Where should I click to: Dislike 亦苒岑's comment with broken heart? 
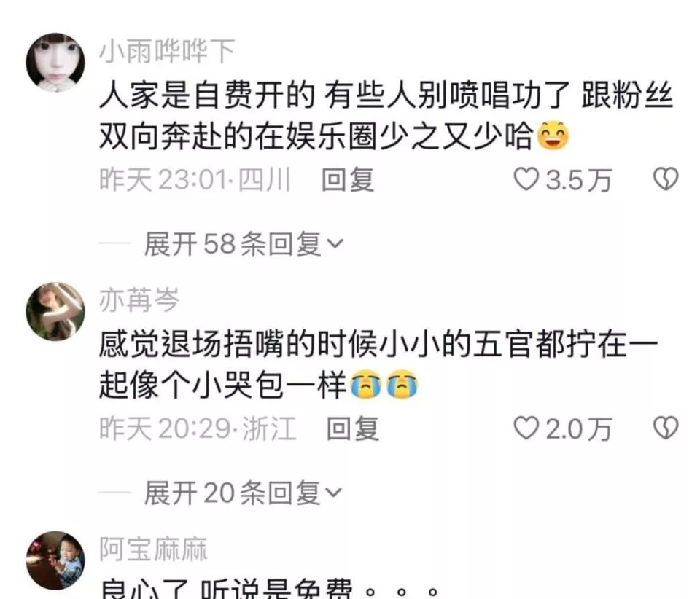tap(666, 428)
